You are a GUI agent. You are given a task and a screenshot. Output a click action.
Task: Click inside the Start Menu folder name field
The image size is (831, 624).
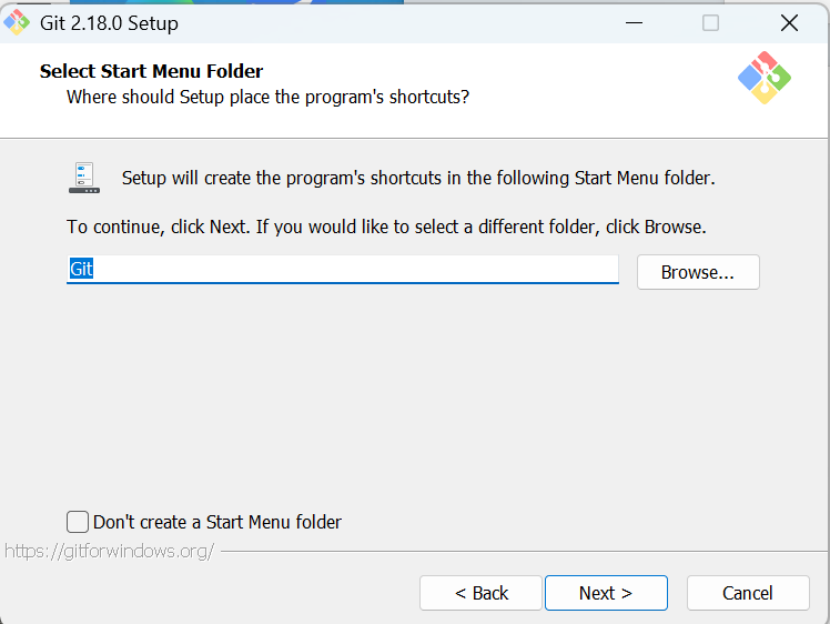tap(342, 269)
